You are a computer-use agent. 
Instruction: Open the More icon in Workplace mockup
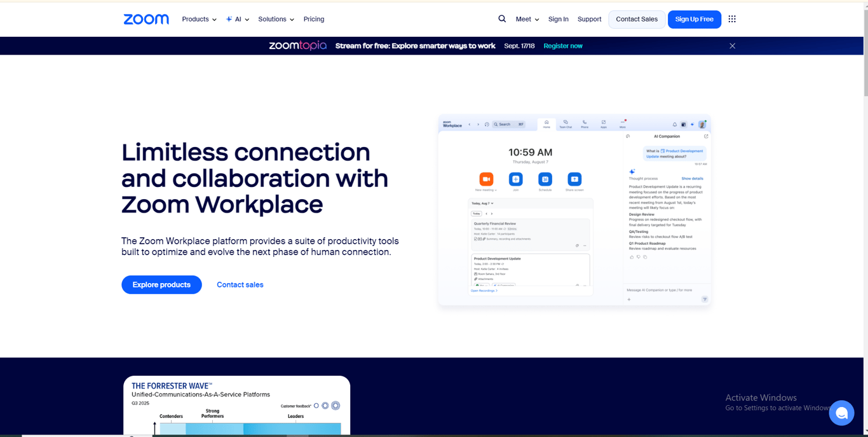click(623, 122)
